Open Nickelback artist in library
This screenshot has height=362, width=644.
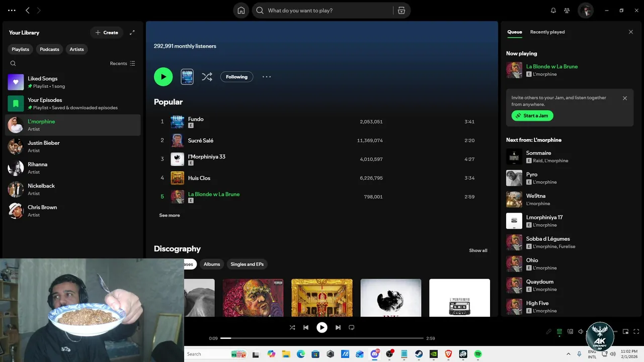pyautogui.click(x=72, y=190)
